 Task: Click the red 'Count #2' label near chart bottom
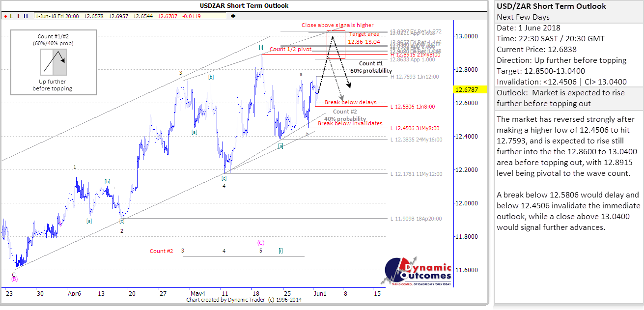pyautogui.click(x=162, y=251)
